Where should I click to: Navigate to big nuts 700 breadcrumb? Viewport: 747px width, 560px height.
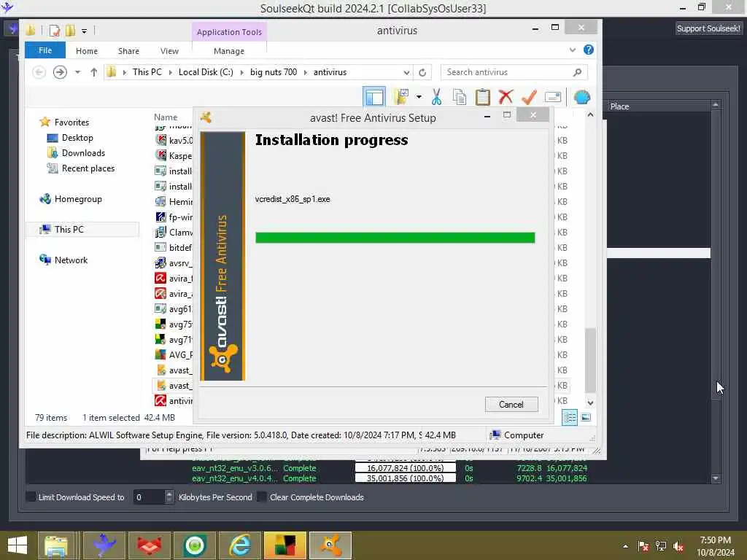tap(274, 72)
